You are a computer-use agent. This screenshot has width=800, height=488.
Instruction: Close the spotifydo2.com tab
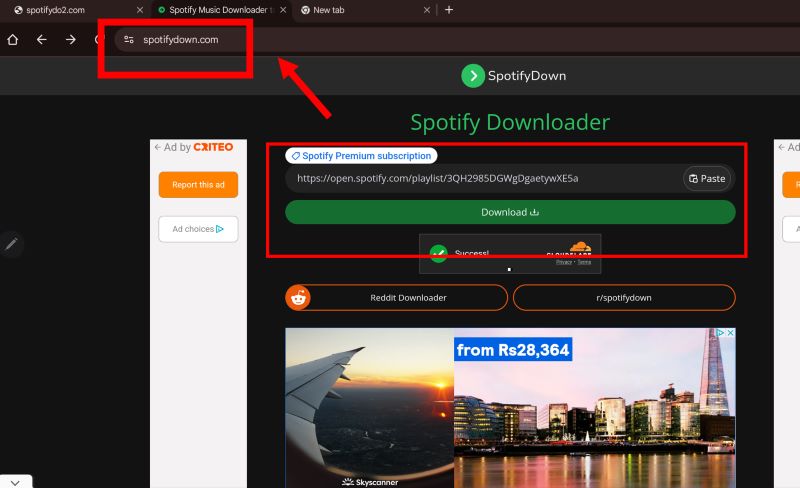coord(140,10)
